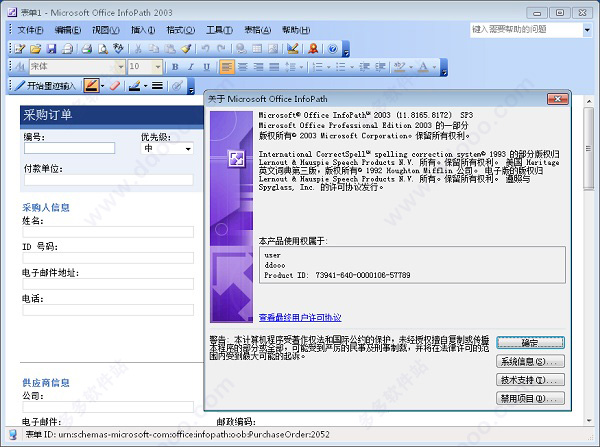Expand the help question box dropdown arrow

(587, 30)
